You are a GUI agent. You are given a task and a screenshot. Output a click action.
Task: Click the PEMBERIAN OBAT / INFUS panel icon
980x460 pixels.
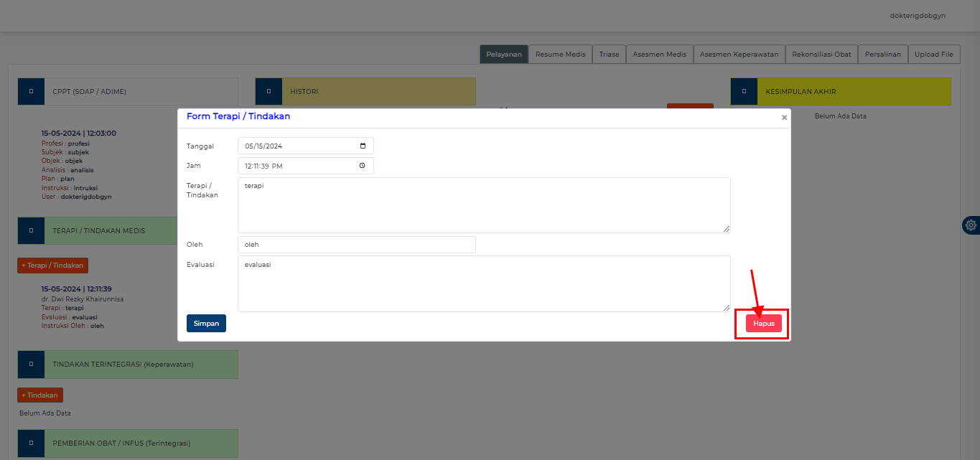pyautogui.click(x=31, y=443)
